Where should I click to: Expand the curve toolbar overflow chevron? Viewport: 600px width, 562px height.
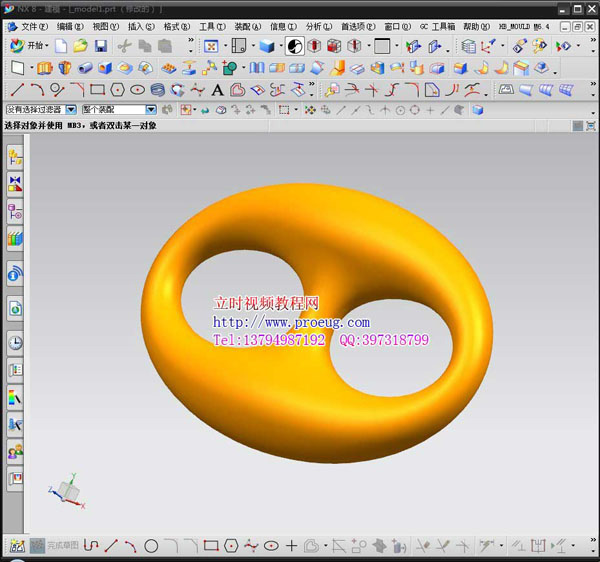312,84
